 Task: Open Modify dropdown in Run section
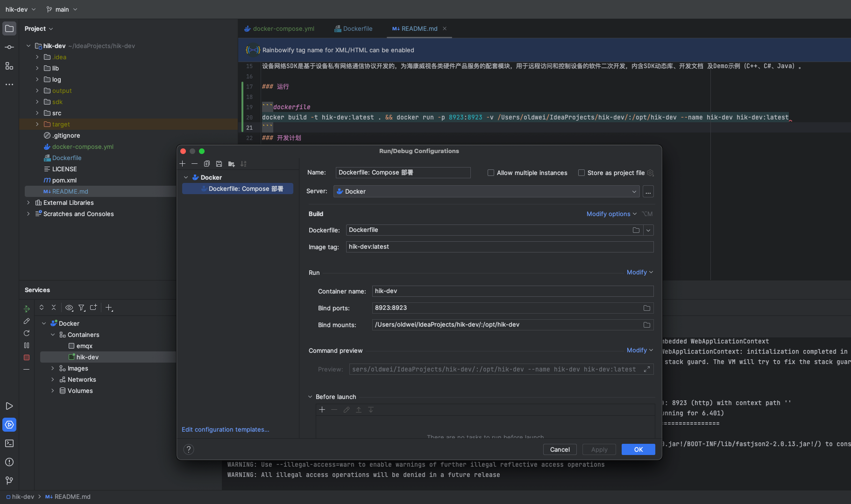coord(639,272)
